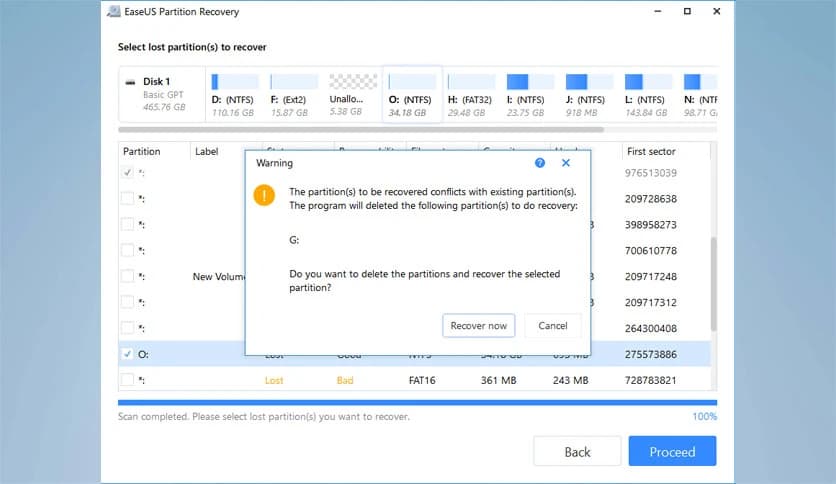The image size is (836, 484).
Task: Click the EaseUS Partition Recovery app icon
Action: click(114, 11)
